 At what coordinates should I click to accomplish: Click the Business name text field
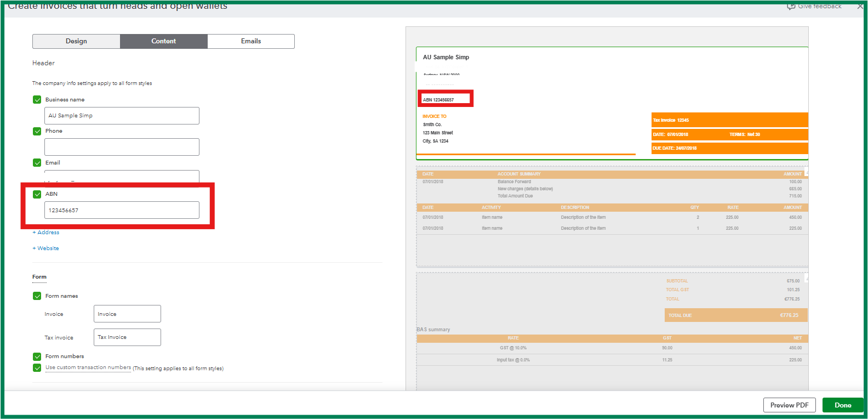[122, 116]
